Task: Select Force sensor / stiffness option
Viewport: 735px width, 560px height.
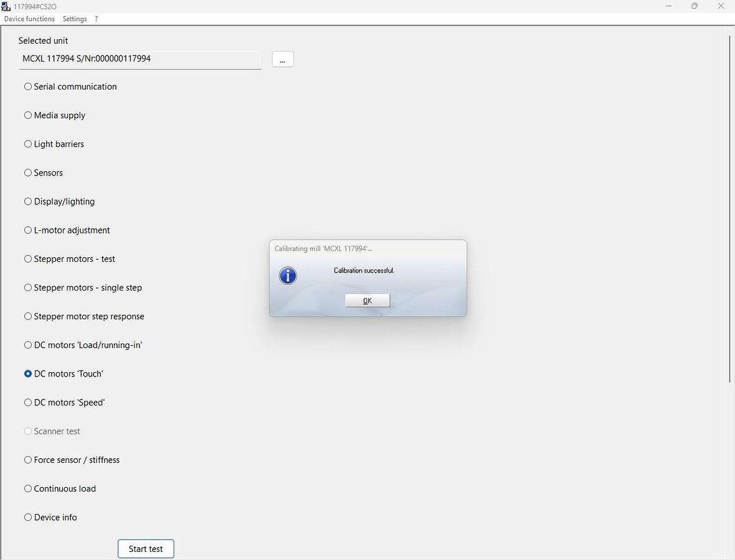Action: point(28,460)
